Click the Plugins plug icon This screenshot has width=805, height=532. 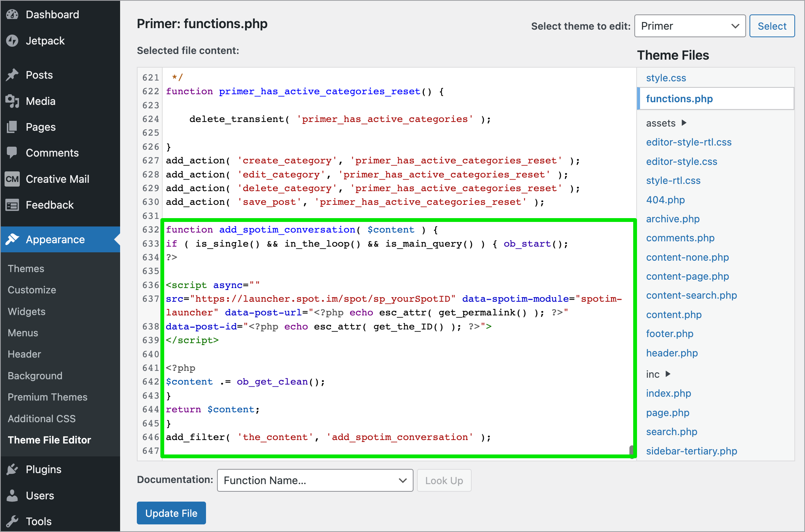pyautogui.click(x=12, y=469)
